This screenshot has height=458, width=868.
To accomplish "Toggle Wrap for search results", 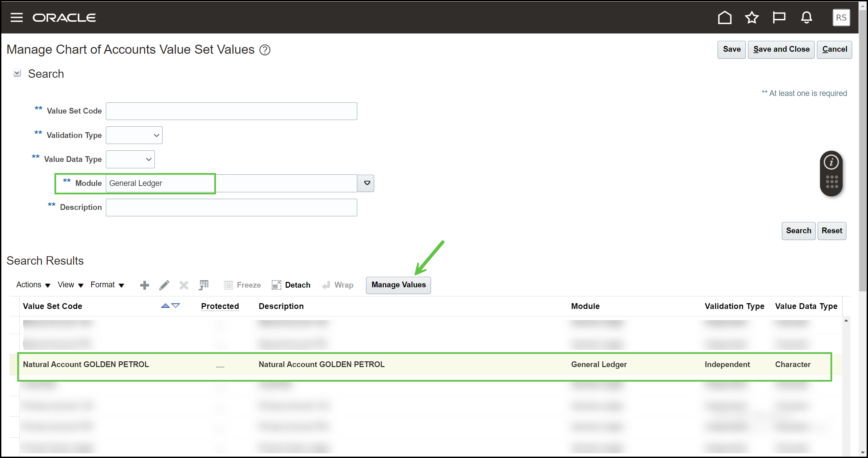I will pyautogui.click(x=338, y=285).
